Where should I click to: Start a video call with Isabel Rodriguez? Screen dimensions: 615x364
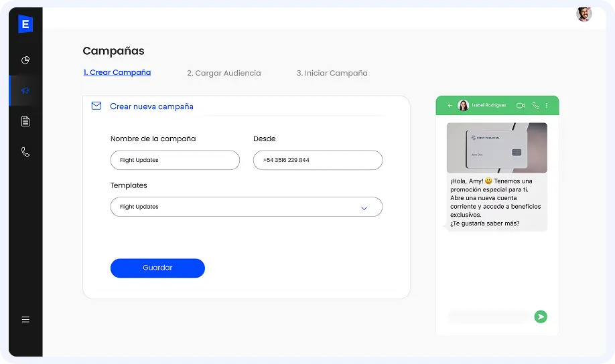(521, 106)
